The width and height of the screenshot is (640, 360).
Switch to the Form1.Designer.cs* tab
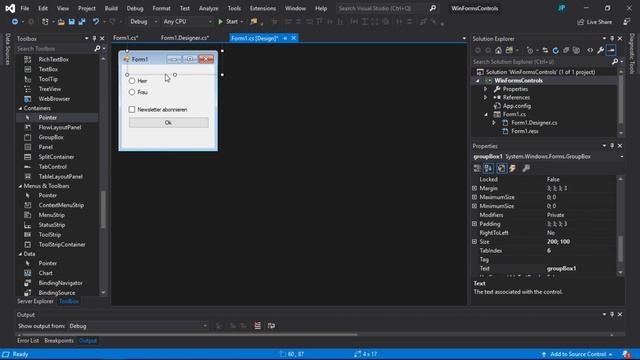(x=185, y=38)
